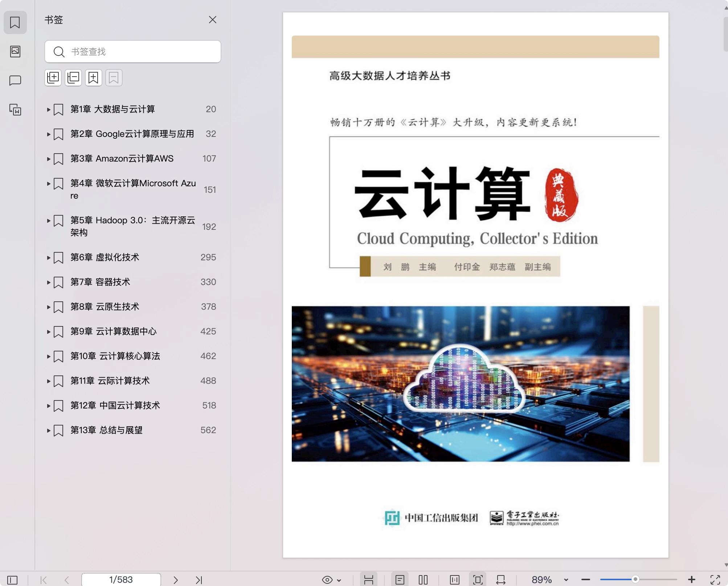
Task: Jump to 第1章 大数据与云计算
Action: (x=113, y=109)
